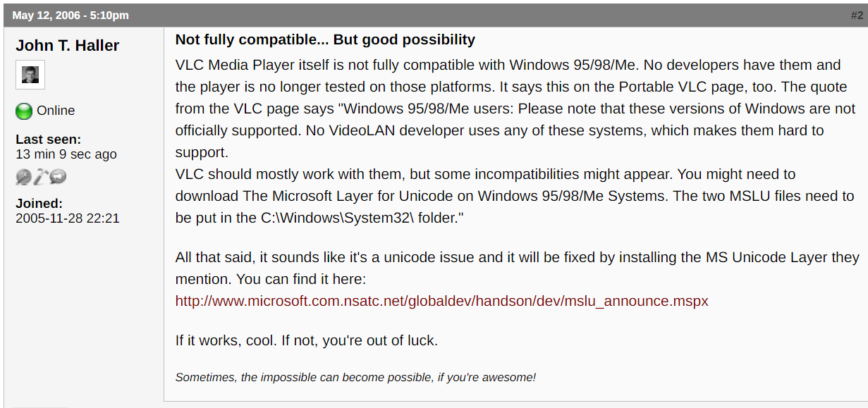Click the first gray badge icon under Last seen

point(23,177)
